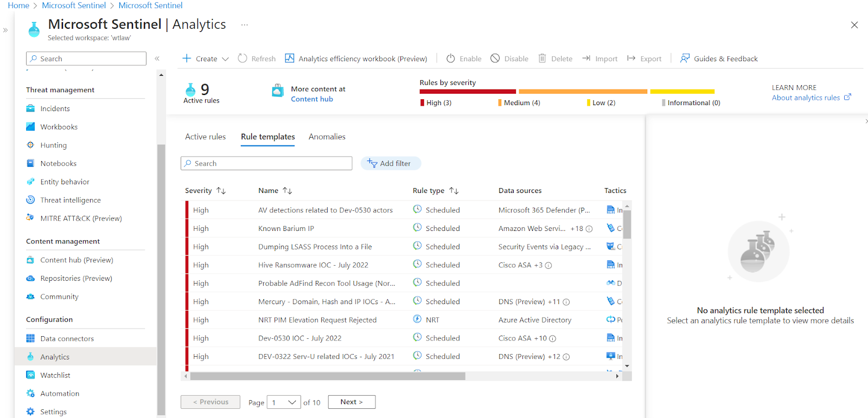
Task: Click the Disable rule button
Action: point(509,59)
